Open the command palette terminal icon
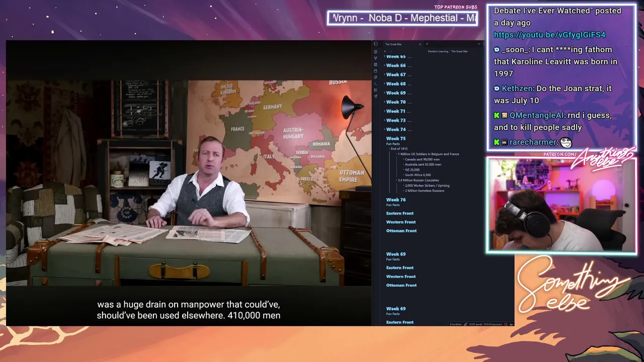The height and width of the screenshot is (362, 644). coord(375,83)
